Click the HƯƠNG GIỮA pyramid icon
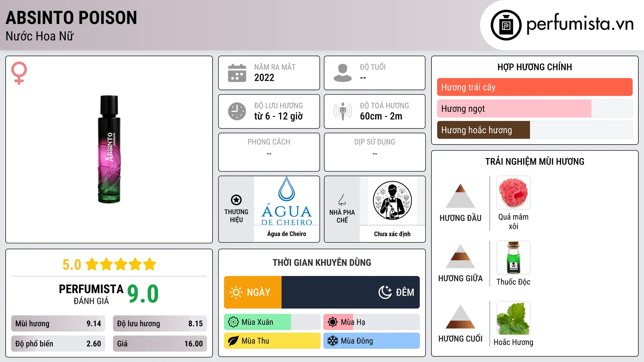 pos(460,256)
